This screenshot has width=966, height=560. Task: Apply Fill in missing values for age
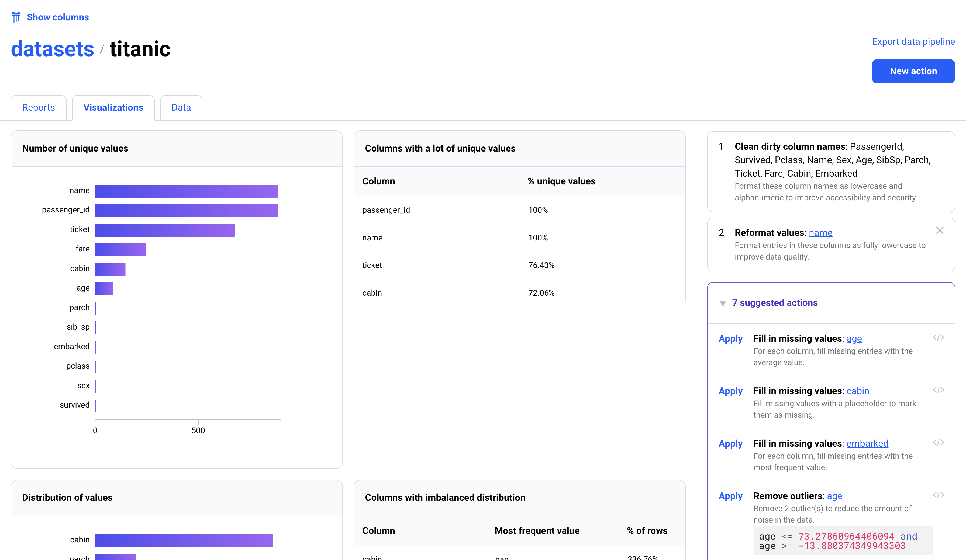pos(730,339)
